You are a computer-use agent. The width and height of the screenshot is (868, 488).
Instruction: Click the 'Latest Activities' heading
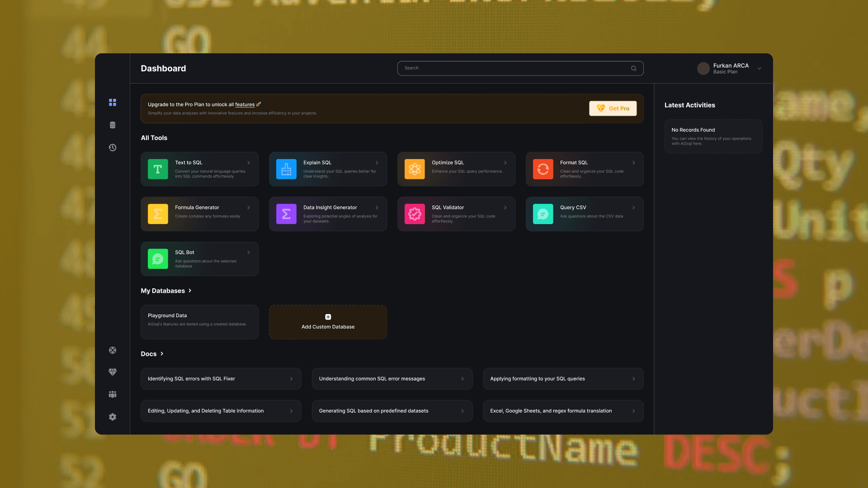pos(690,105)
